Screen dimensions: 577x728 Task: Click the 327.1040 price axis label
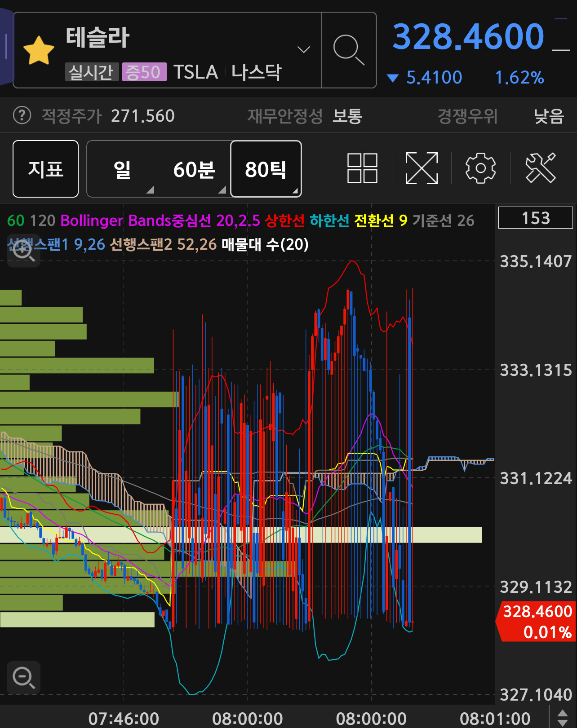536,695
